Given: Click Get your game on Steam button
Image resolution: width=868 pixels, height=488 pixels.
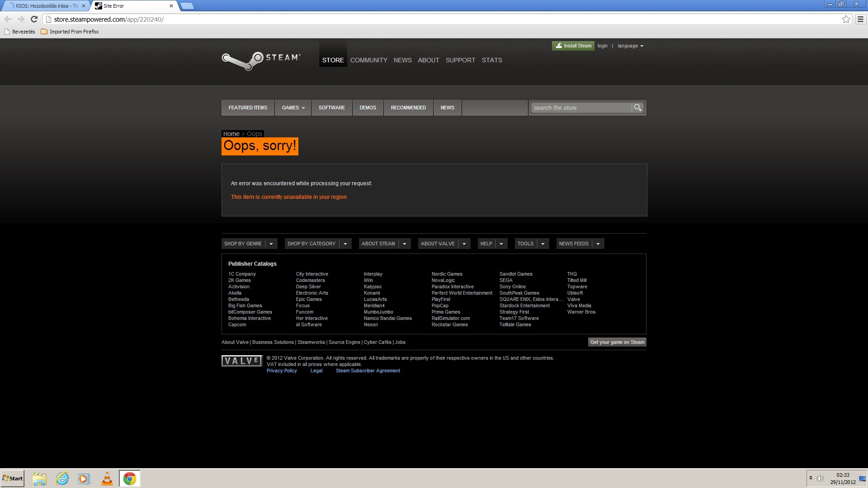Looking at the screenshot, I should (x=617, y=342).
